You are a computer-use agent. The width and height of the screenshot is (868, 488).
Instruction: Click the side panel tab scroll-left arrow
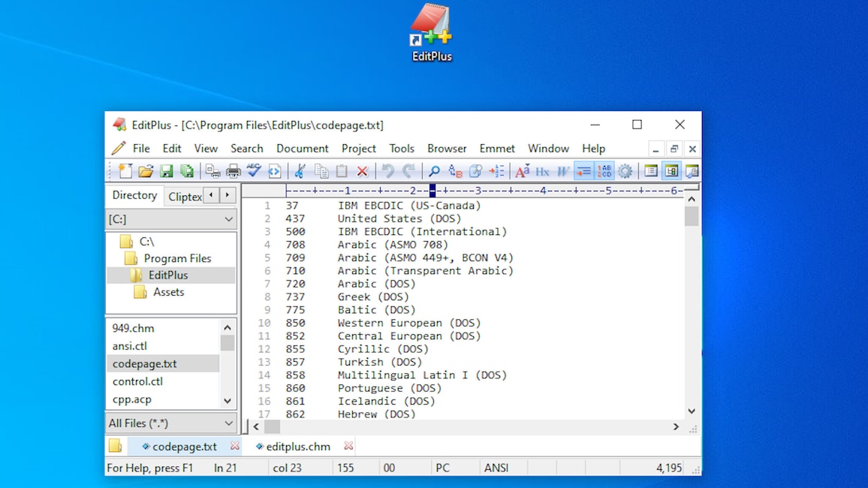[x=211, y=195]
